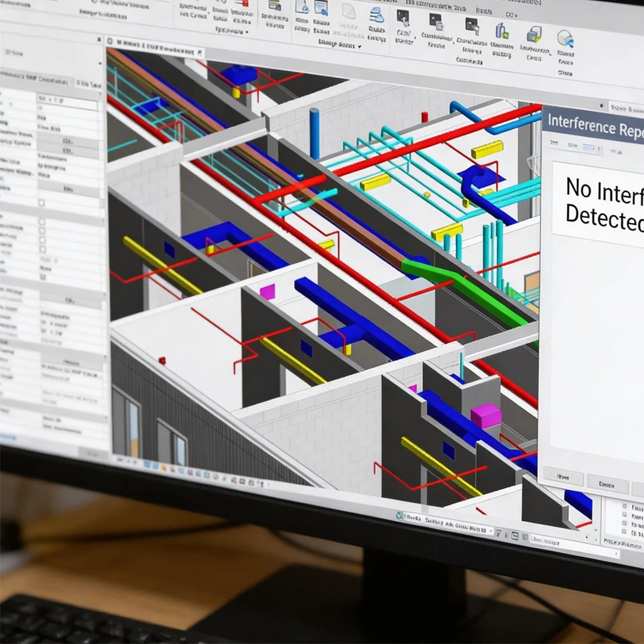Screen dimensions: 644x644
Task: Click the 3D view icon on the view tab
Action: tap(110, 41)
